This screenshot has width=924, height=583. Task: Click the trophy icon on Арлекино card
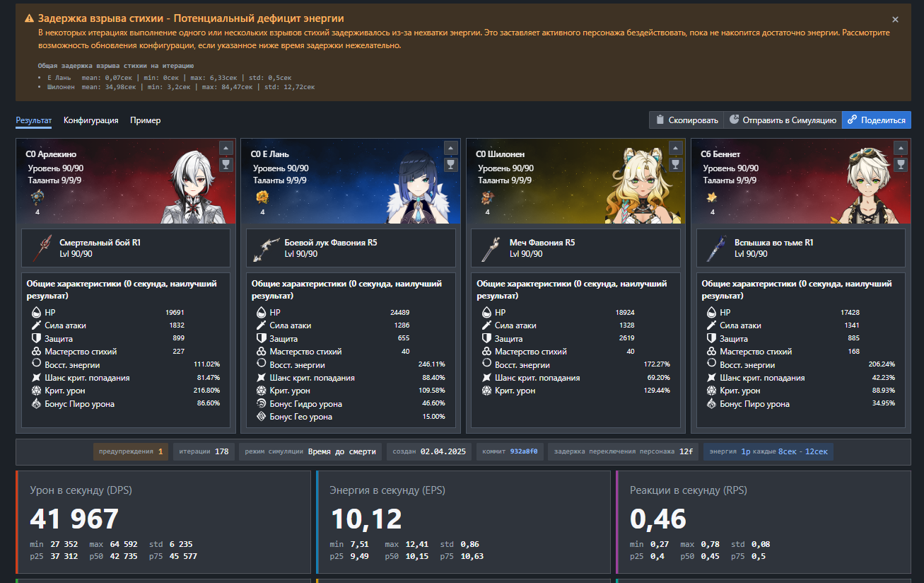pos(226,165)
